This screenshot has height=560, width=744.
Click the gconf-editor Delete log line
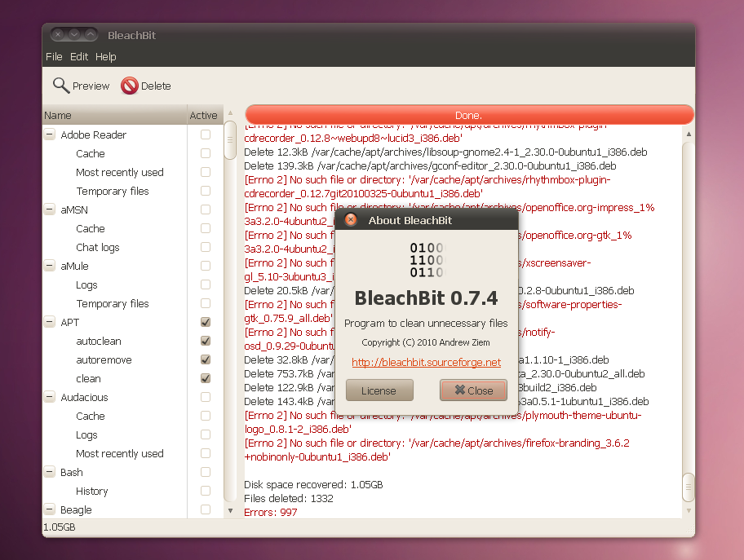coord(430,166)
